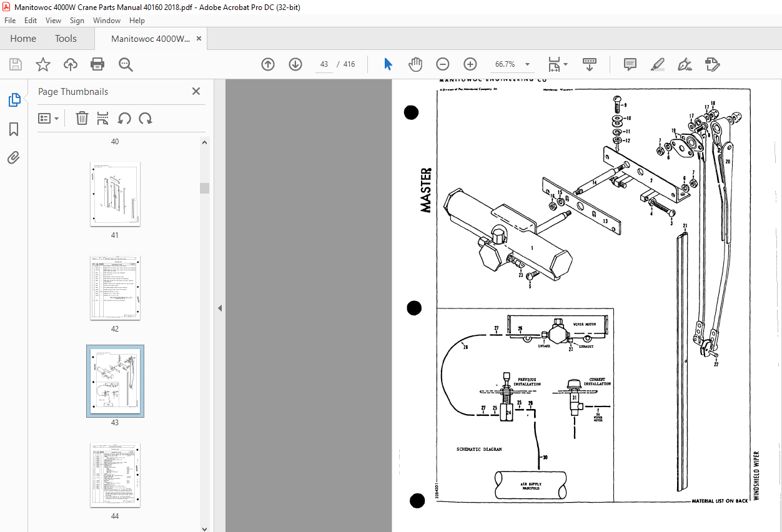The image size is (782, 532).
Task: Print the document using the printer icon
Action: click(x=97, y=64)
